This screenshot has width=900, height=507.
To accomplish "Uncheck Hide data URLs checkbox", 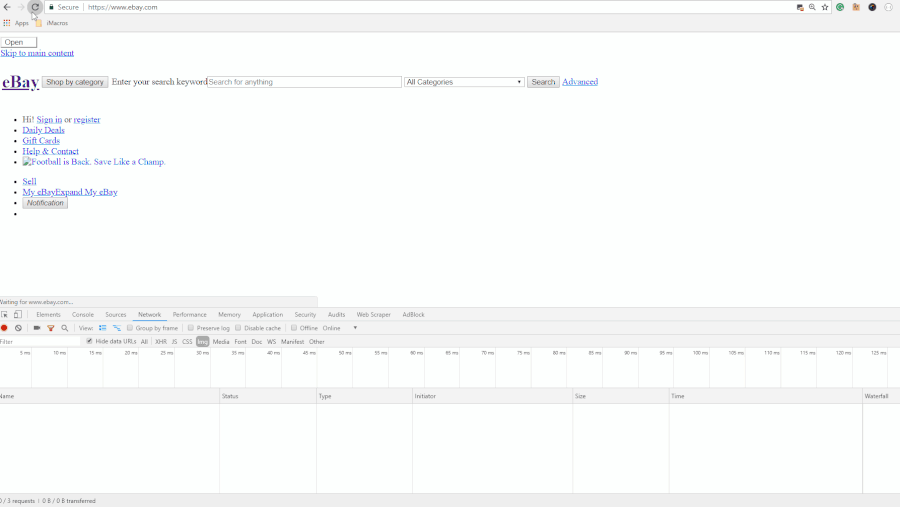I will pos(89,341).
